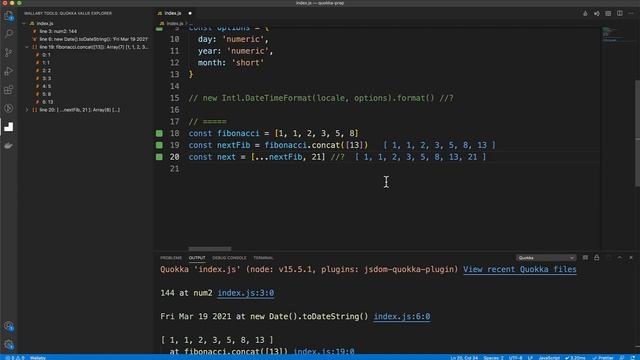Select array item '4: 5' in Value Explorer

tap(47, 87)
